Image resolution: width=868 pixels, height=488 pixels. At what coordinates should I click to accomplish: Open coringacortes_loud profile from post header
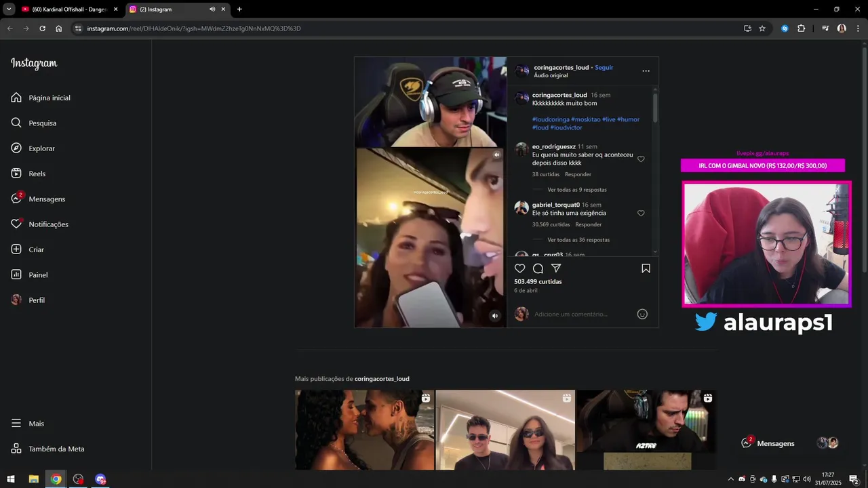[561, 68]
